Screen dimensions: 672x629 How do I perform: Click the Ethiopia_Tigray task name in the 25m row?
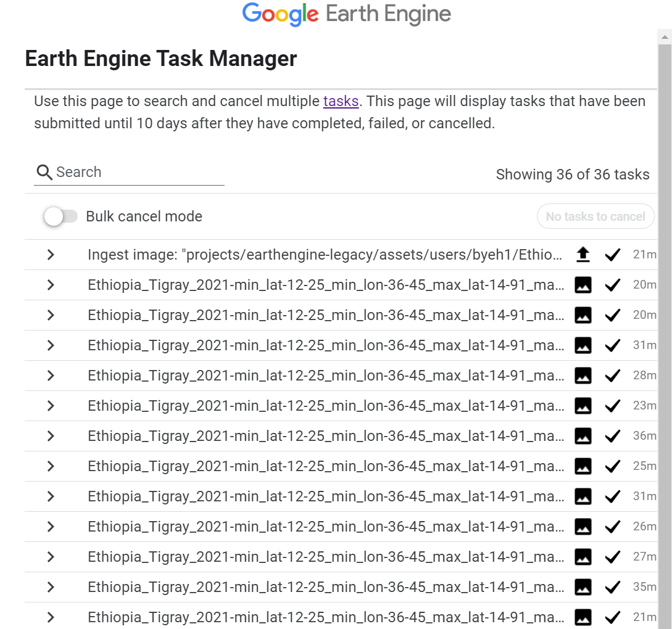tap(326, 466)
